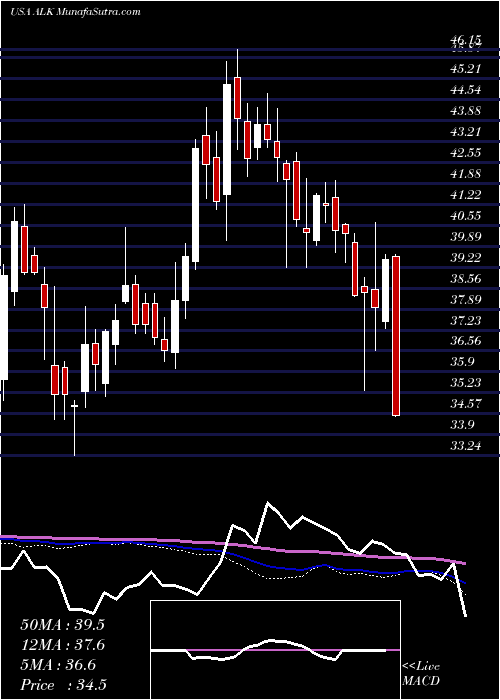Click the 41.22 price axis label

465,195
